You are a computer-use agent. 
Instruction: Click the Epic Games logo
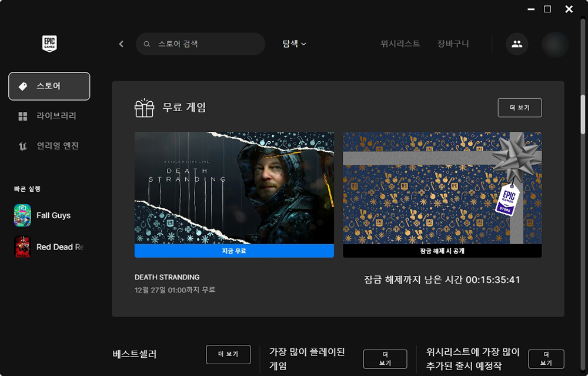tap(49, 44)
